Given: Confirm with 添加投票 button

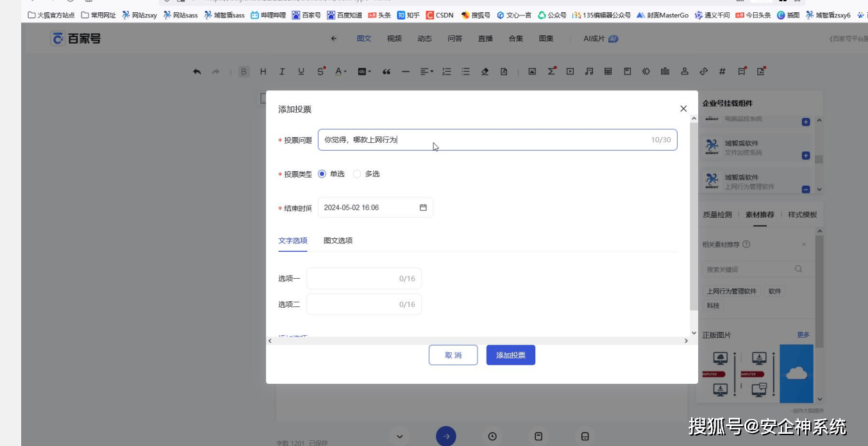Looking at the screenshot, I should click(511, 355).
